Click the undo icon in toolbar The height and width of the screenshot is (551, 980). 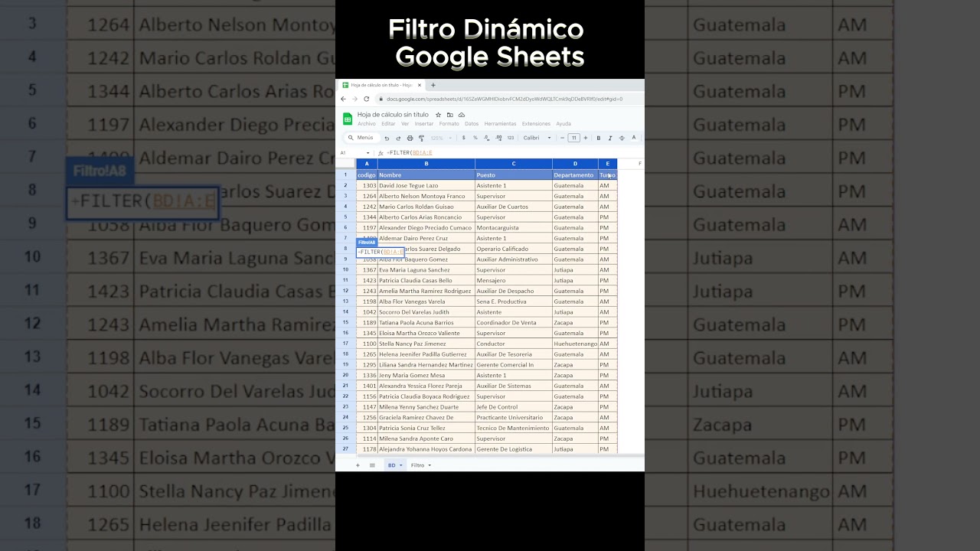click(387, 138)
